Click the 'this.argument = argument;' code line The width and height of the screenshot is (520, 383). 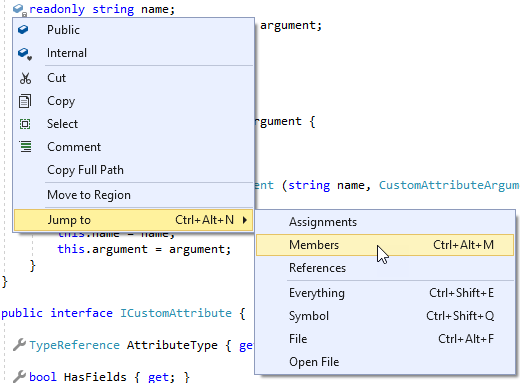point(144,249)
